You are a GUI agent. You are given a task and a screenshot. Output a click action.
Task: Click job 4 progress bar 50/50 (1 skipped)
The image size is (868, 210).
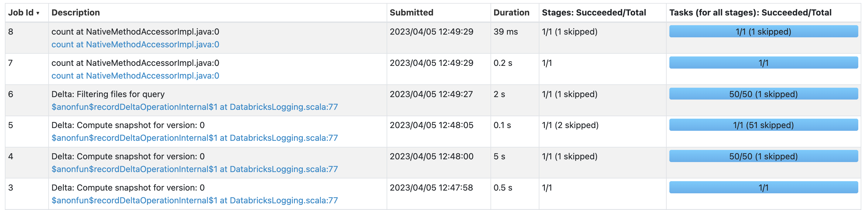click(763, 157)
